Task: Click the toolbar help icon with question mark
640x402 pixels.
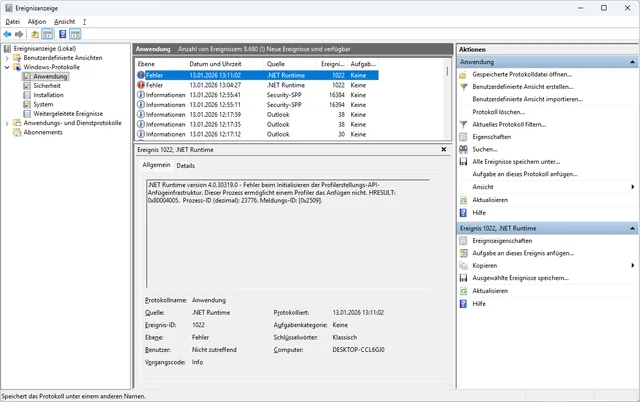Action: coord(62,33)
